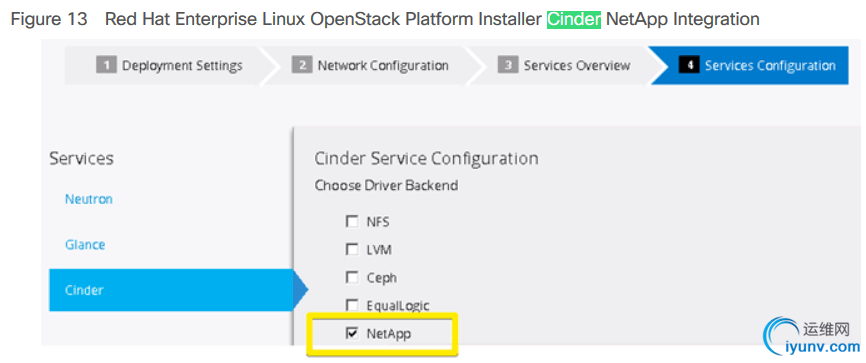Screen dimensions: 866x363
Task: Tick the EqualLogic backend checkbox
Action: click(352, 304)
